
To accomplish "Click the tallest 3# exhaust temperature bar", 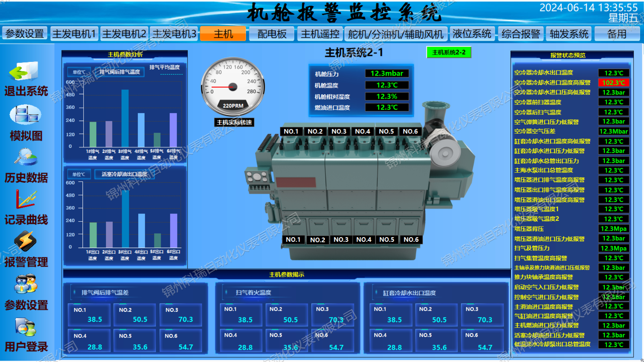I will [125, 118].
